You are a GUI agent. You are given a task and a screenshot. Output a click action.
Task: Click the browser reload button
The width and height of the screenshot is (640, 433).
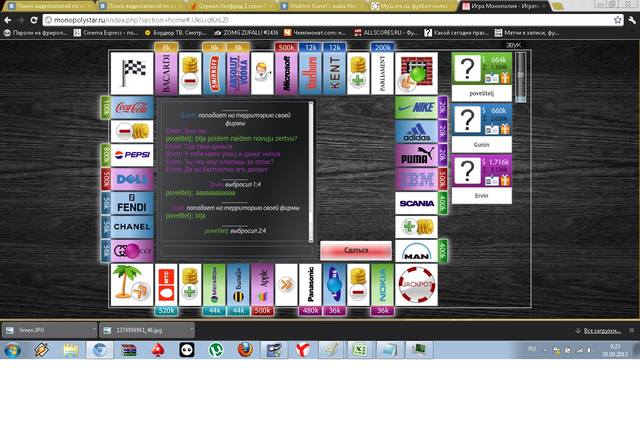click(x=34, y=20)
